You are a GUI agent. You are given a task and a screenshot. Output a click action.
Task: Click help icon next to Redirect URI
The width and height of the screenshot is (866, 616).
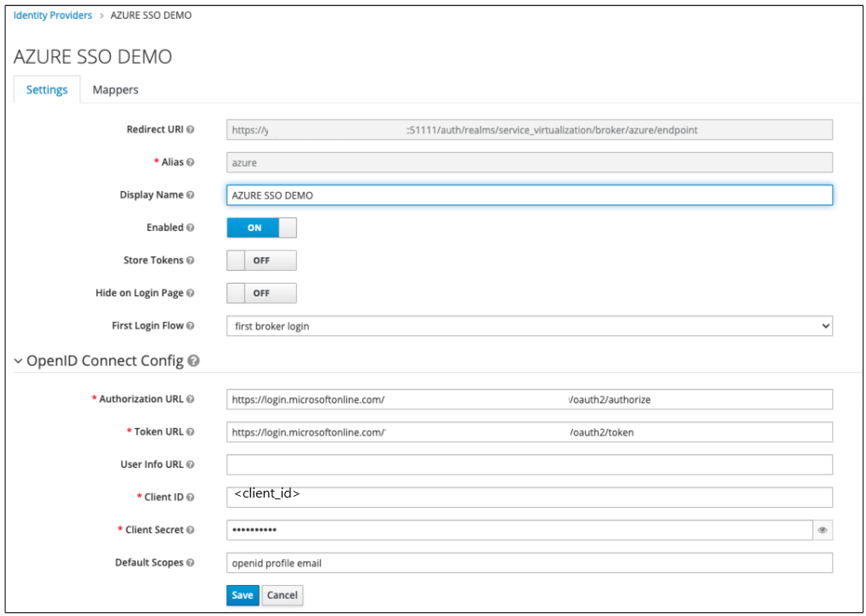pyautogui.click(x=190, y=129)
